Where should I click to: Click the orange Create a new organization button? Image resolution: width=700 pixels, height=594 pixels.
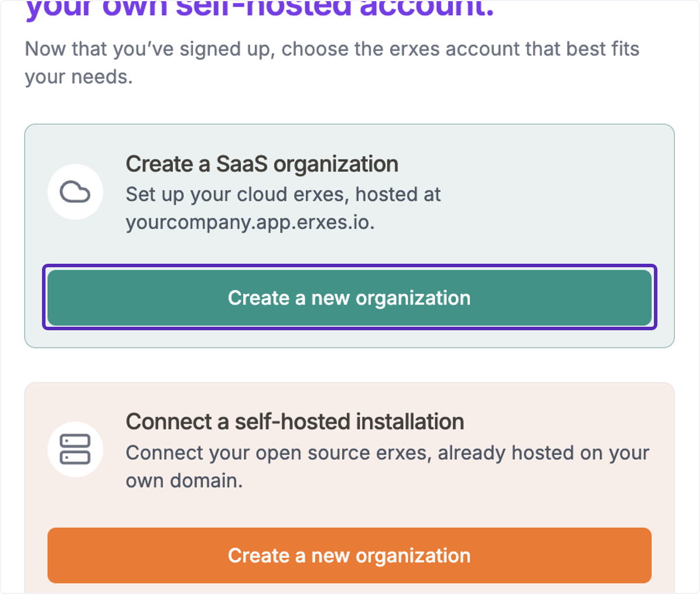(349, 555)
